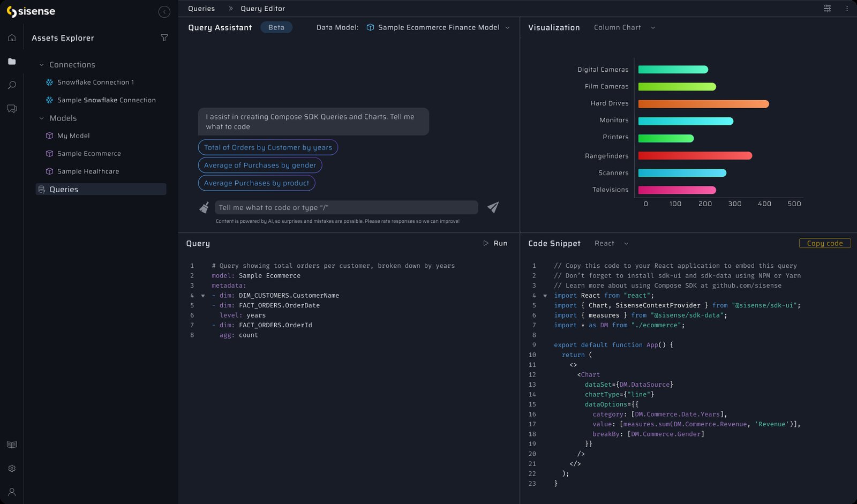Click the Sample Healthcare cube icon

click(49, 171)
